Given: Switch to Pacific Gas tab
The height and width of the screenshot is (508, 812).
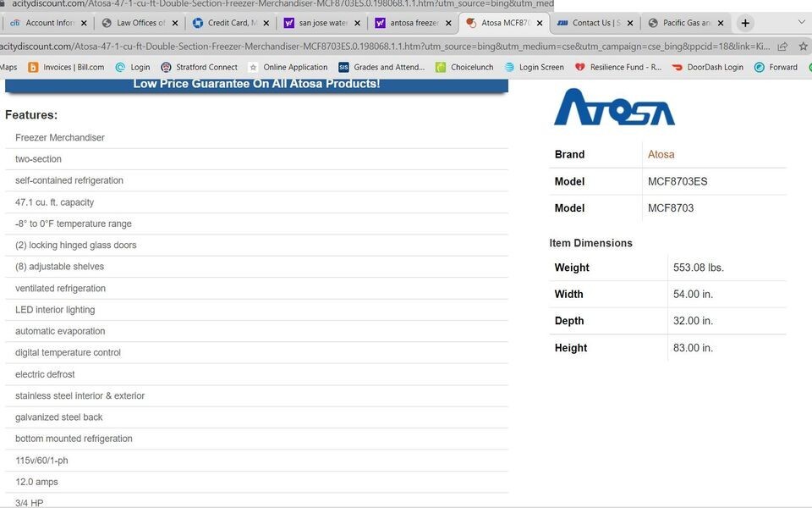Looking at the screenshot, I should click(x=686, y=23).
